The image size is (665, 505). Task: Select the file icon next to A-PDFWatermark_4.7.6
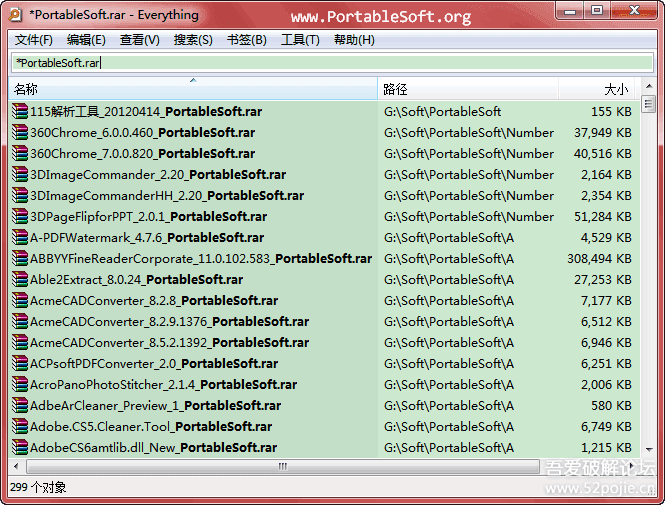pos(20,238)
